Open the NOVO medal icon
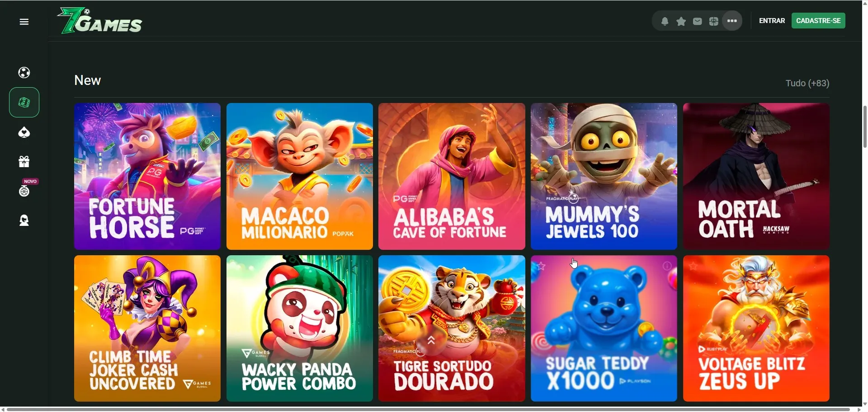Screen dimensions: 868x412 24,191
